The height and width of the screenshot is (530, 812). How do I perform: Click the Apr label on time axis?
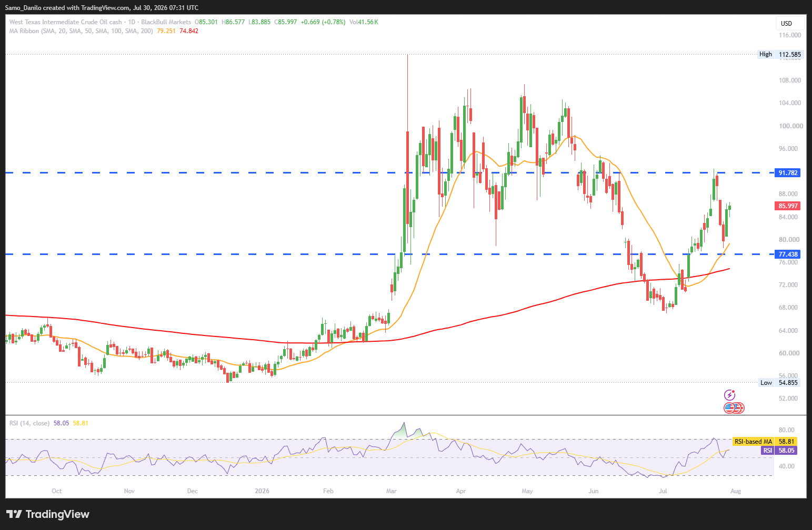click(x=461, y=491)
